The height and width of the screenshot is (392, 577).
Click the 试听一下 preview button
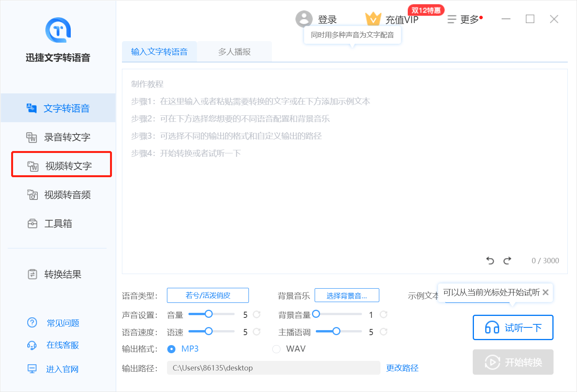(x=513, y=327)
